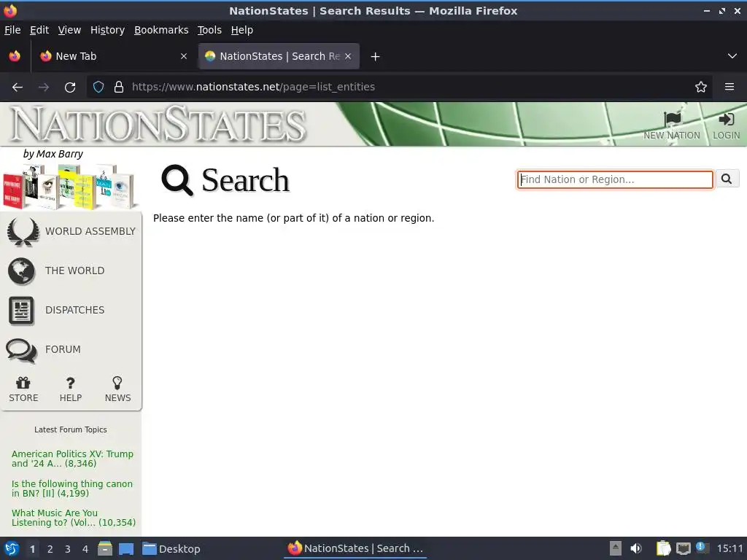Image resolution: width=747 pixels, height=560 pixels.
Task: Open the Desktop folder taskbar launcher
Action: coord(171,549)
